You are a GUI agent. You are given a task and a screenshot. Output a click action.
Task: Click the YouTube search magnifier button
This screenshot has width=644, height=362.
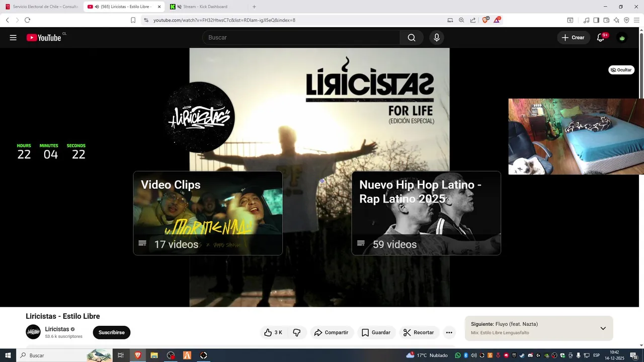point(412,38)
